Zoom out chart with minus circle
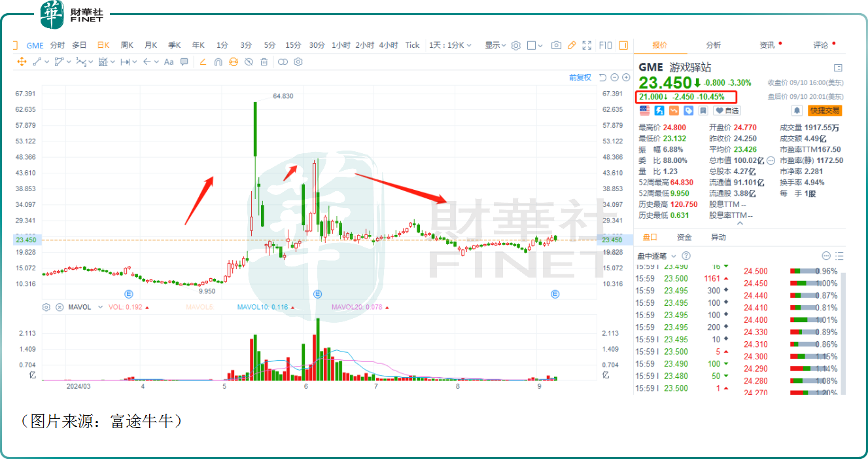Viewport: 868px width, 472px height. pyautogui.click(x=614, y=77)
